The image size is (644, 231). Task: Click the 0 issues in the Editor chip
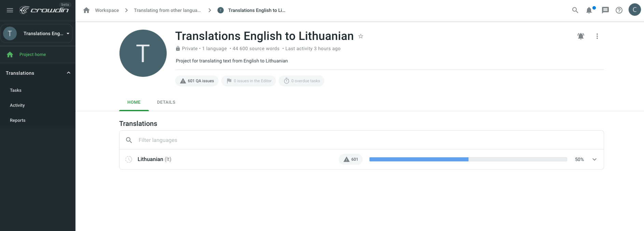[x=249, y=81]
